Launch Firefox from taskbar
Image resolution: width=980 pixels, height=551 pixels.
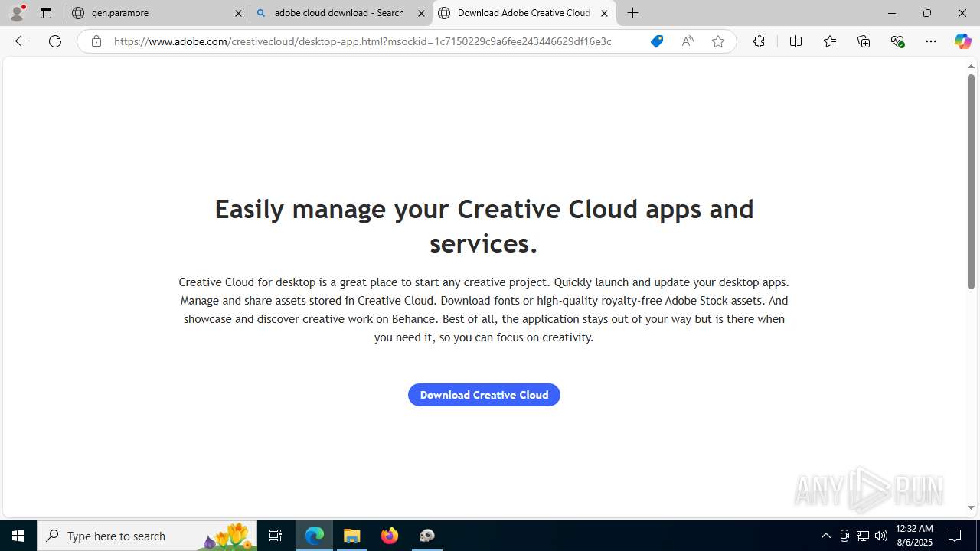(390, 536)
